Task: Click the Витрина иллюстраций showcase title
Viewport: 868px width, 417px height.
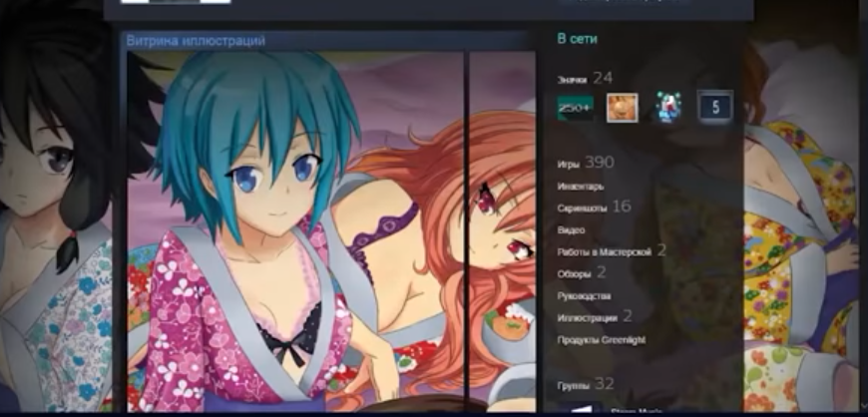Action: pos(196,41)
